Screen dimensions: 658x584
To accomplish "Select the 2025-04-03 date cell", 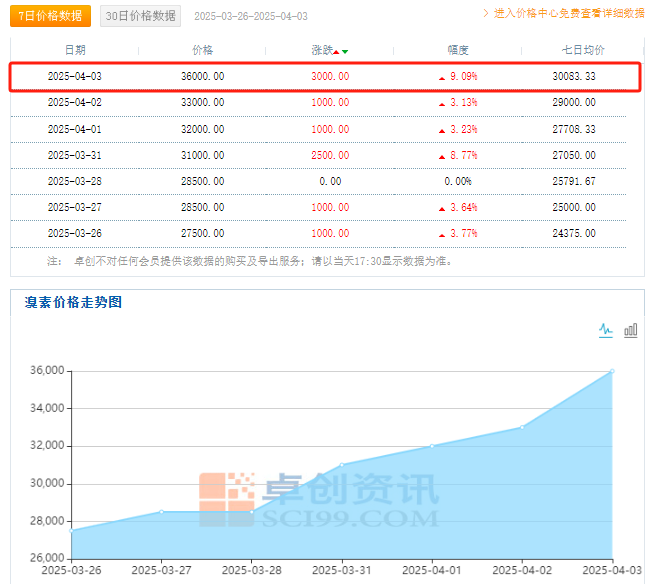I will (75, 76).
